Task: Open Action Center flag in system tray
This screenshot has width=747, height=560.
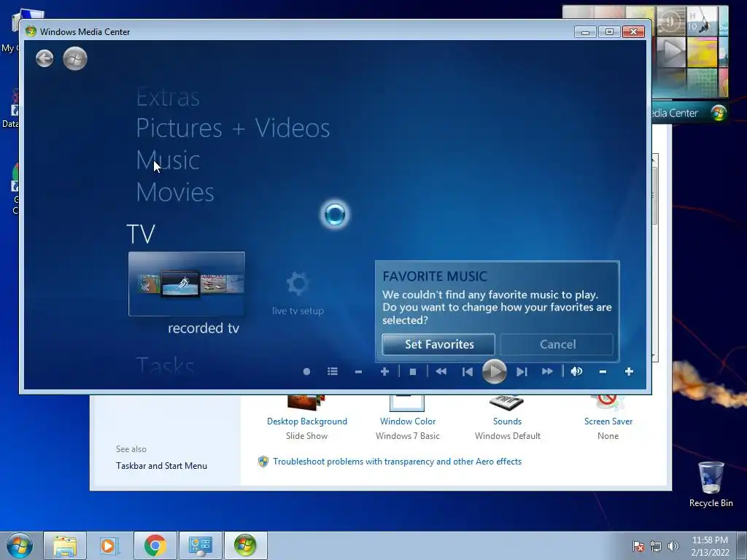Action: 638,546
